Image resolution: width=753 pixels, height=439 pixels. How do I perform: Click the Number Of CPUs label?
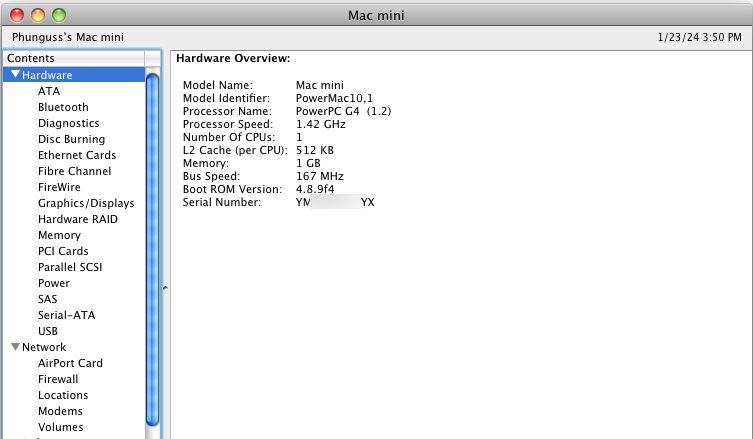pos(229,137)
